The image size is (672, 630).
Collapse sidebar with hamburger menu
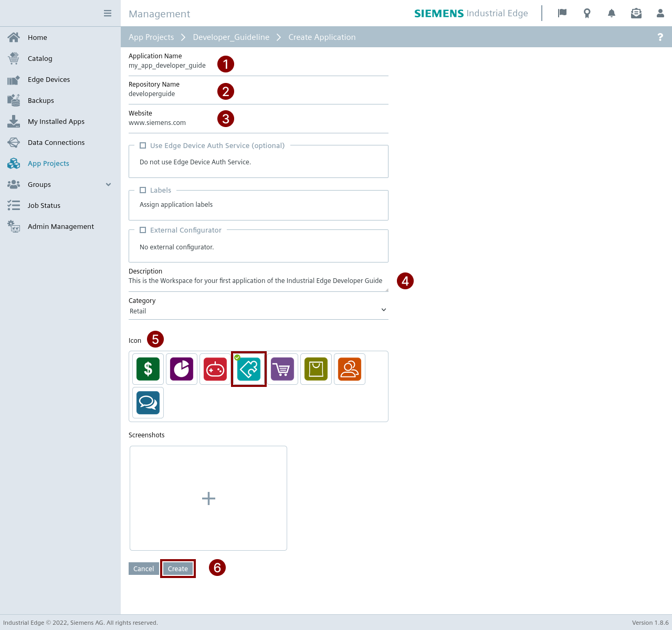pyautogui.click(x=108, y=13)
